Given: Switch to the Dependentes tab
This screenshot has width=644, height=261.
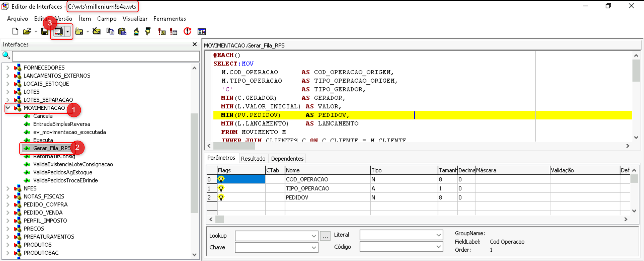Looking at the screenshot, I should pos(287,159).
